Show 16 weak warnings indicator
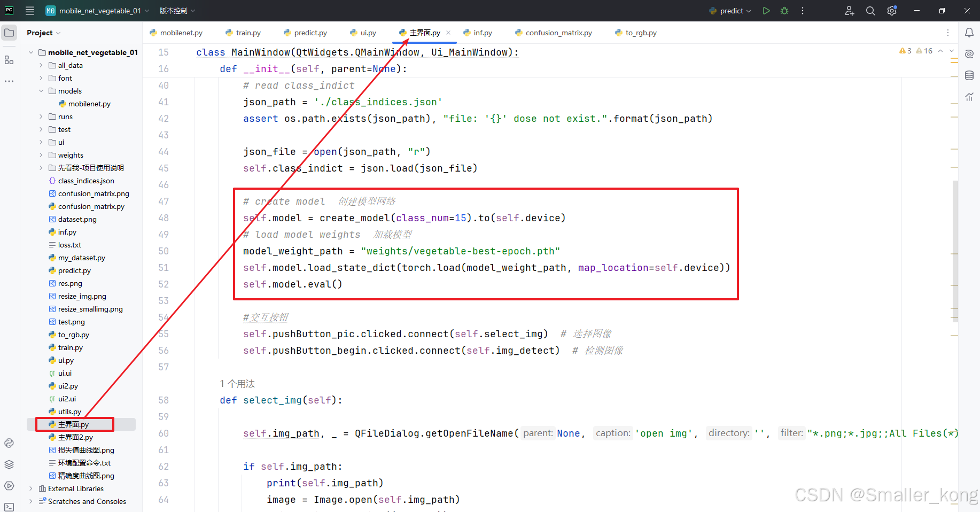 click(924, 51)
